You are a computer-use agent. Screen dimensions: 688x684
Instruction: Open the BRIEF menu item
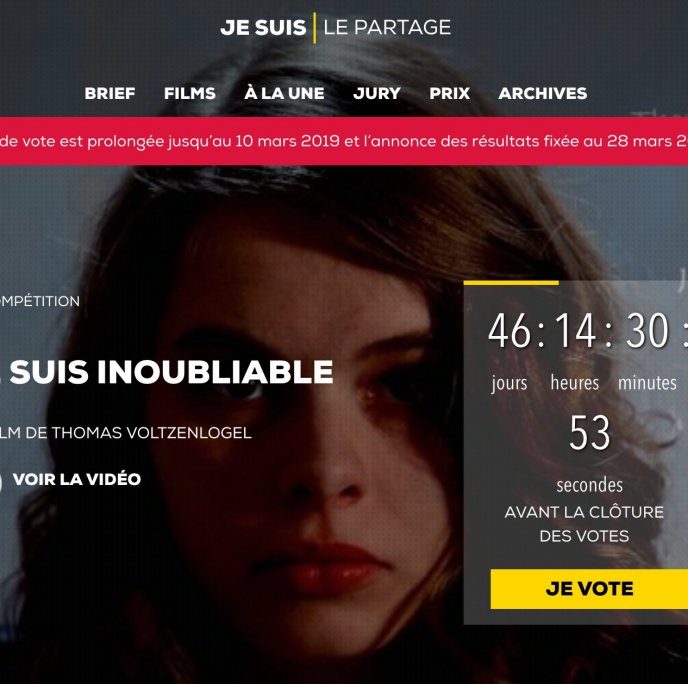[x=110, y=93]
